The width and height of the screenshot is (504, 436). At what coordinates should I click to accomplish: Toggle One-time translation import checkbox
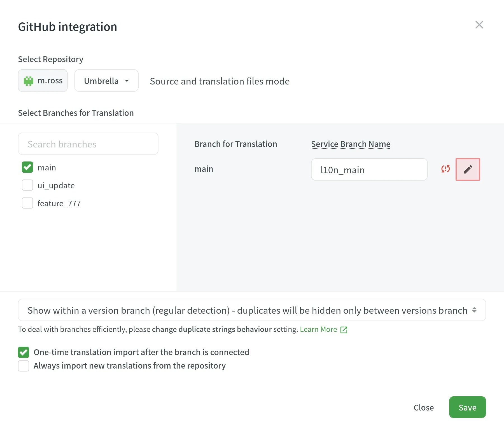[24, 352]
